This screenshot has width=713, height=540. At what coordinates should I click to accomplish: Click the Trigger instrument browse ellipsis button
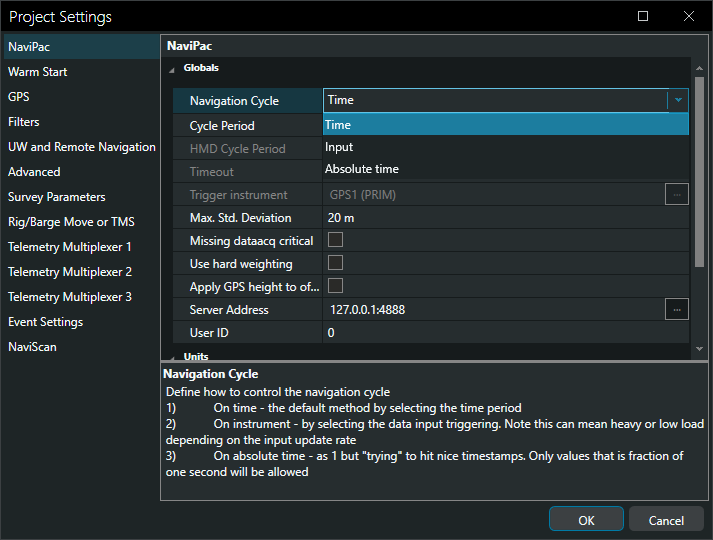click(677, 195)
